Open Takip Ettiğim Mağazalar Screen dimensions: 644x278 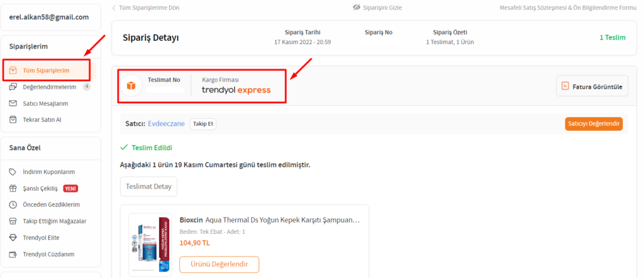tap(54, 221)
